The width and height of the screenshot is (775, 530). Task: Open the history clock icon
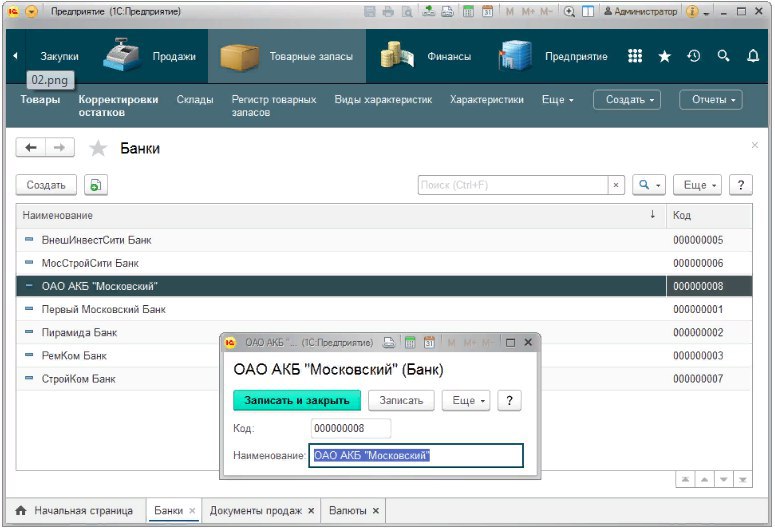pyautogui.click(x=694, y=56)
